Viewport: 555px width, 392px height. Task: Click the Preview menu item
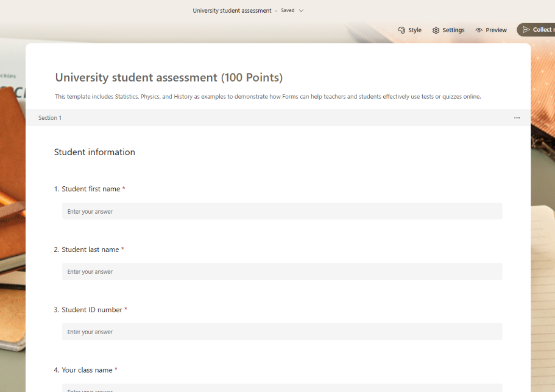[491, 29]
